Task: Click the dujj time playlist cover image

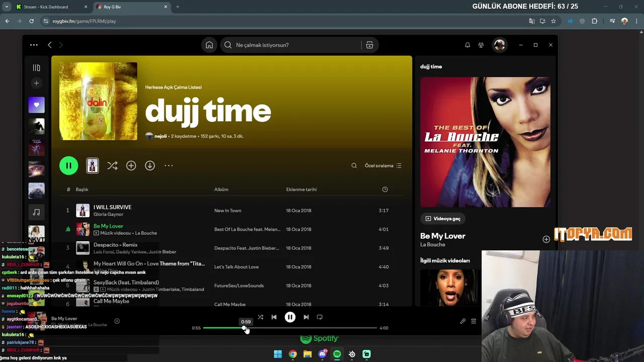Action: click(98, 101)
